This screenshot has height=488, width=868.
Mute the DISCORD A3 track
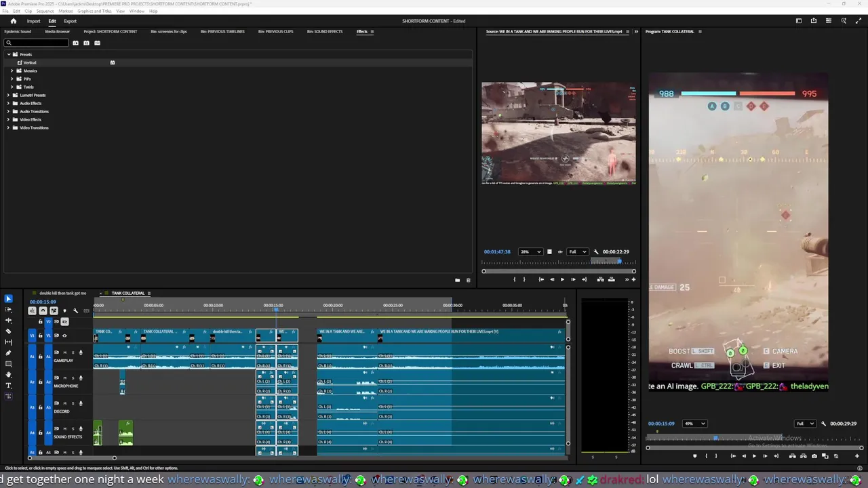pos(65,403)
